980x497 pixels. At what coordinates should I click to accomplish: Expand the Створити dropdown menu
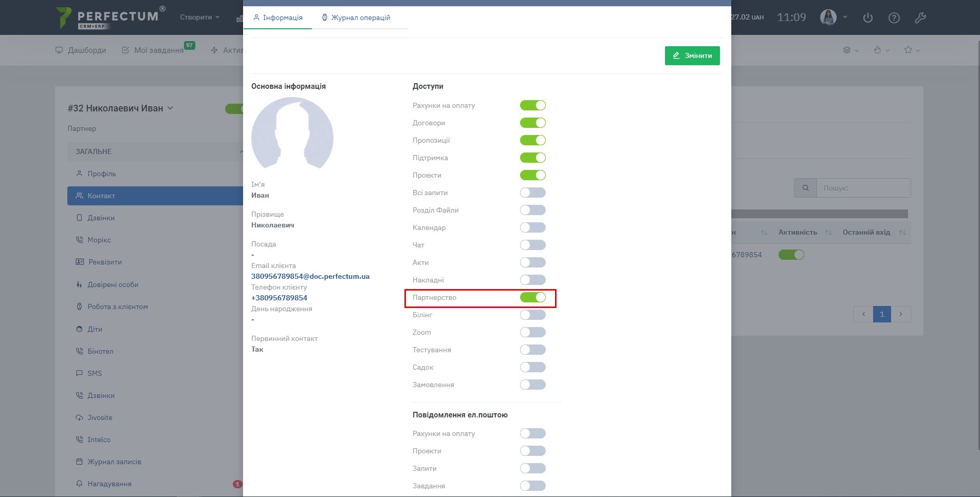(199, 17)
